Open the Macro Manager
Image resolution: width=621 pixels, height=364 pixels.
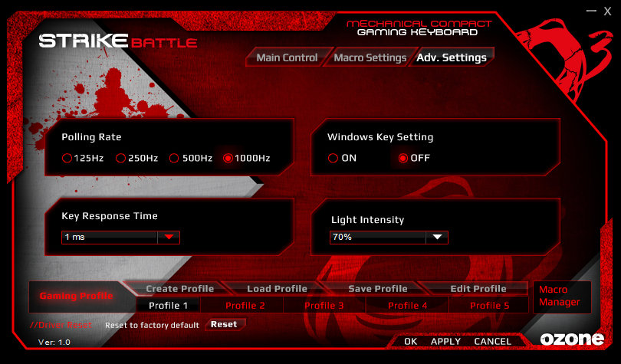click(560, 296)
